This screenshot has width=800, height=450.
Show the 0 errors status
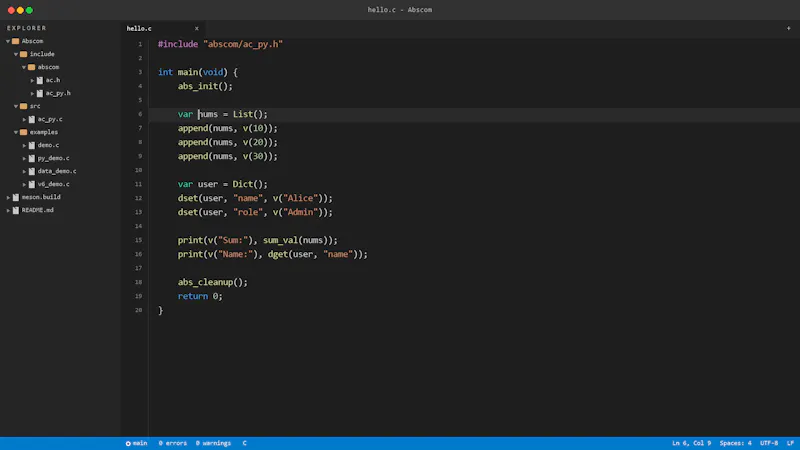click(x=172, y=443)
